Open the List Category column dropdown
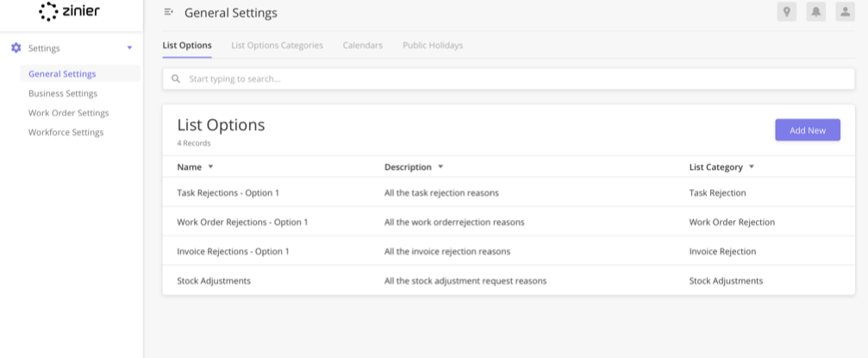This screenshot has height=358, width=868. click(751, 166)
